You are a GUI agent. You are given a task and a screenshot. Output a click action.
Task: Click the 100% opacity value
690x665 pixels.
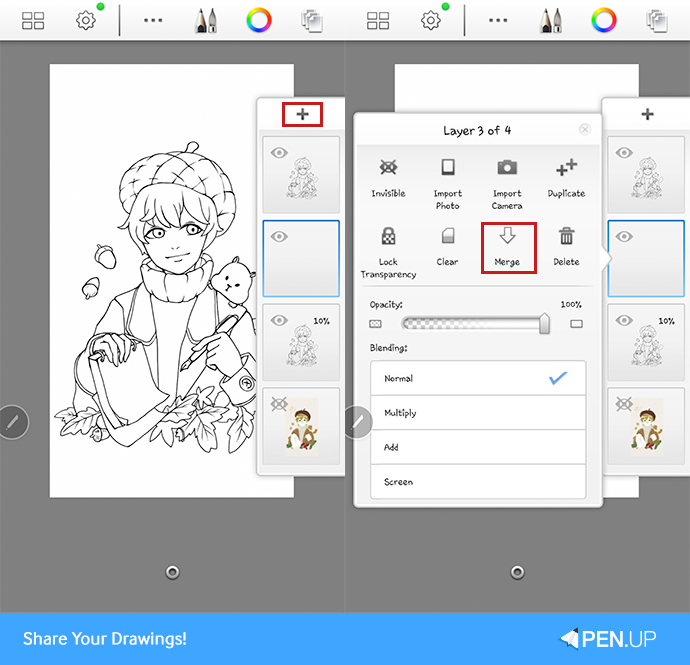point(571,304)
